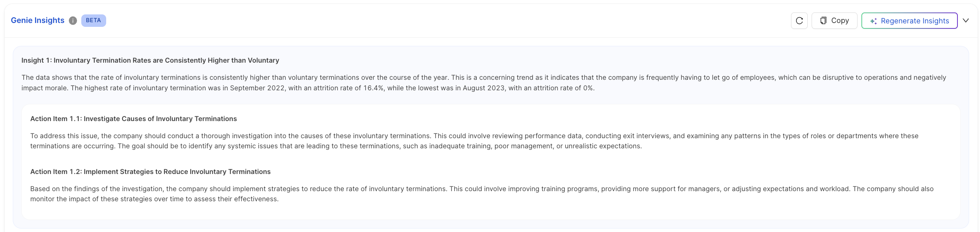Click the Copy button label
The height and width of the screenshot is (232, 980).
(840, 21)
